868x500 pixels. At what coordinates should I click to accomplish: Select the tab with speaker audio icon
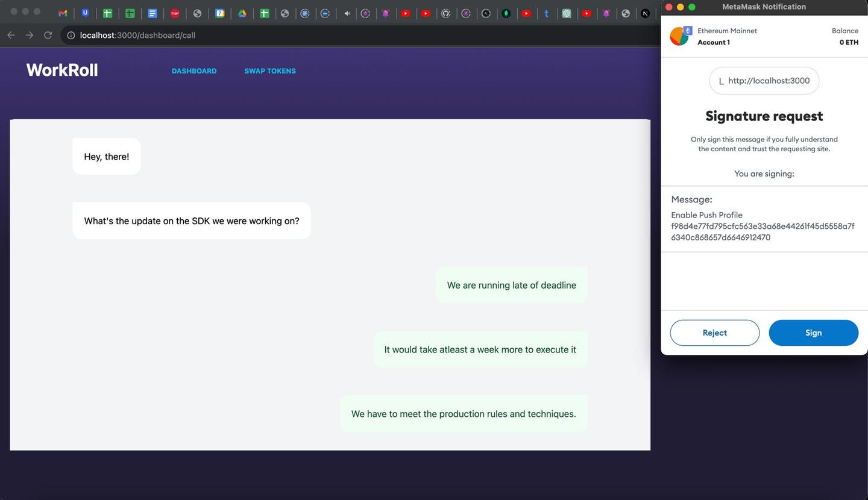347,13
